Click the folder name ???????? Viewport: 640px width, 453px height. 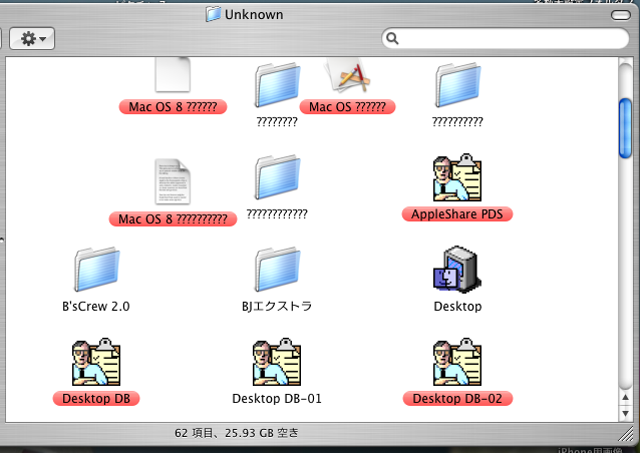tap(277, 122)
